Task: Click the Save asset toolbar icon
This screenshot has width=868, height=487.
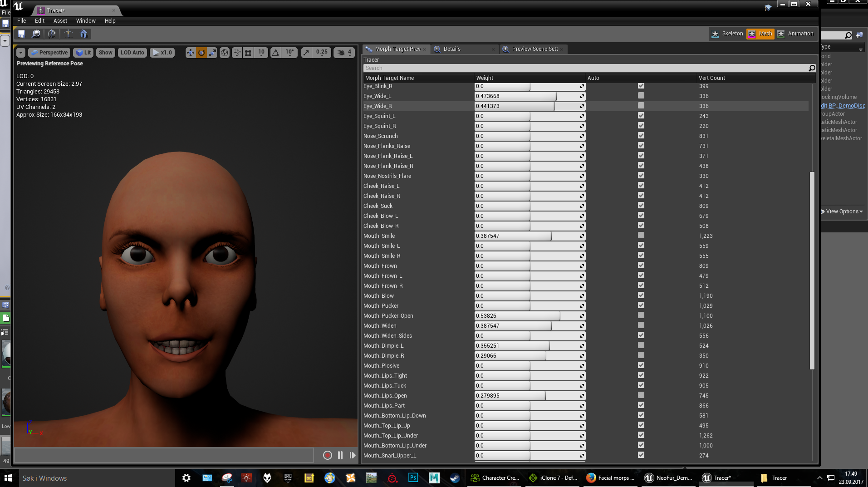Action: pos(21,34)
